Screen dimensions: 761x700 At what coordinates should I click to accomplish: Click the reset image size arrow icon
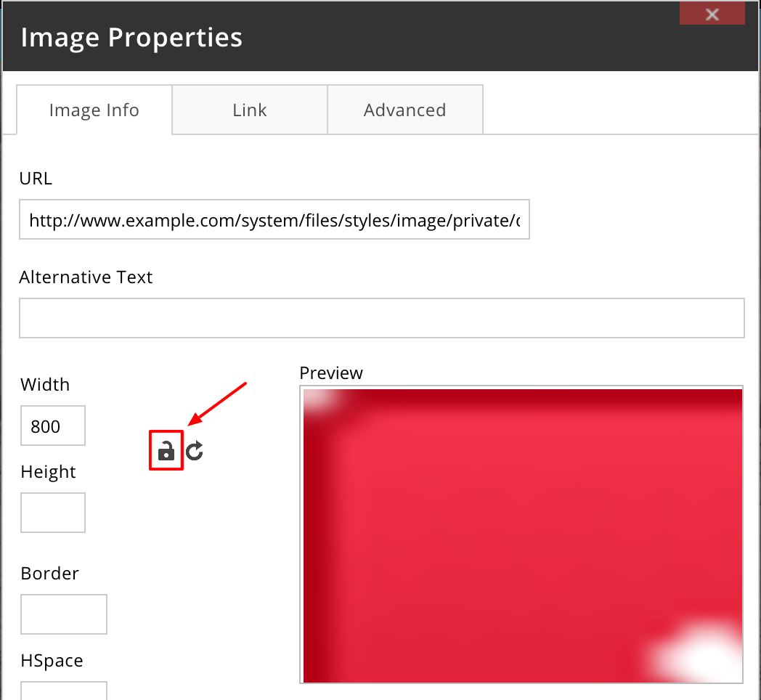click(194, 450)
